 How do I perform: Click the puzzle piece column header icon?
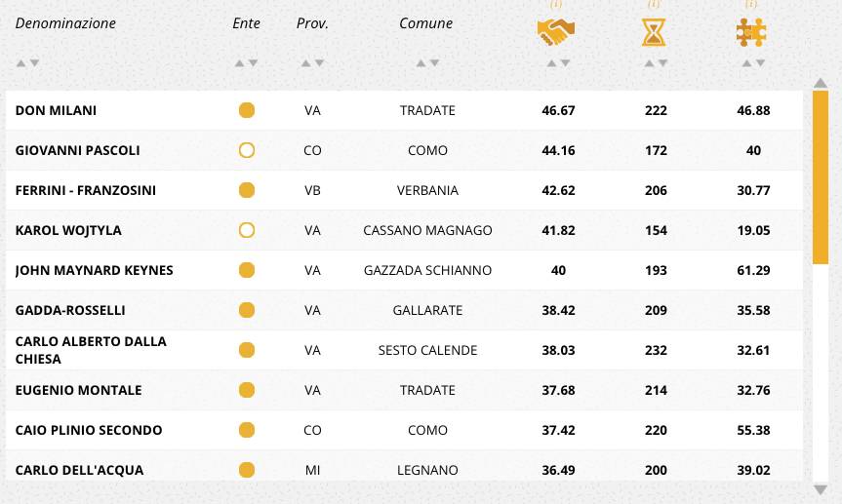751,31
